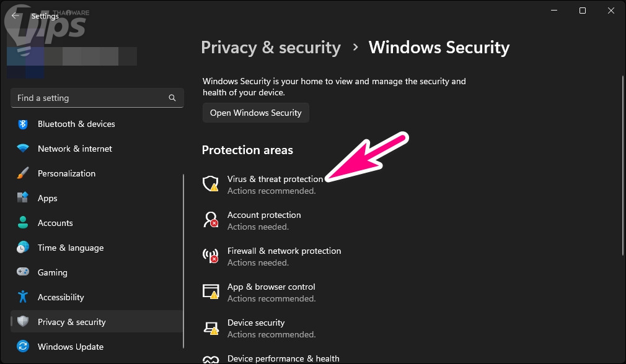Open Accounts settings page

tap(55, 223)
